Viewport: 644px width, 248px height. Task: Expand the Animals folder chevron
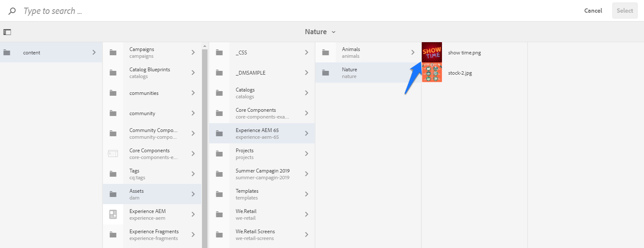(413, 52)
